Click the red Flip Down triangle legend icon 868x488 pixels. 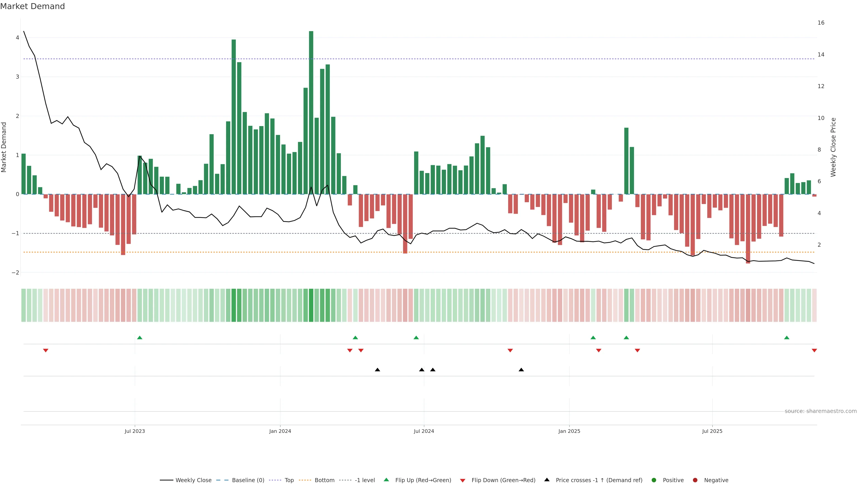click(462, 480)
